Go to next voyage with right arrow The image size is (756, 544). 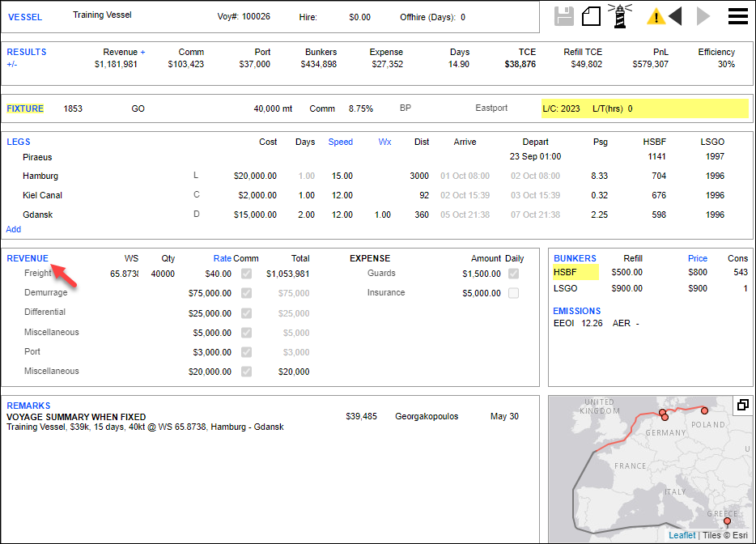[x=703, y=16]
